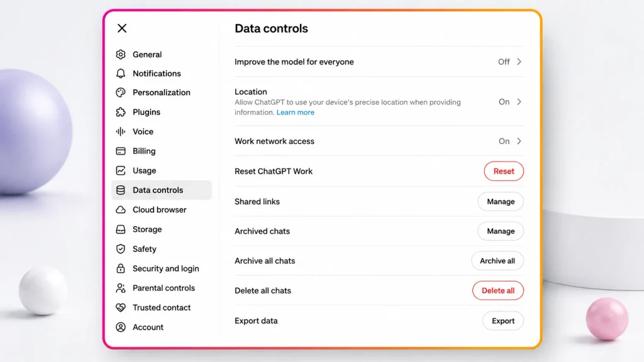This screenshot has width=644, height=362.
Task: Click the Personalization palette icon
Action: 121,92
